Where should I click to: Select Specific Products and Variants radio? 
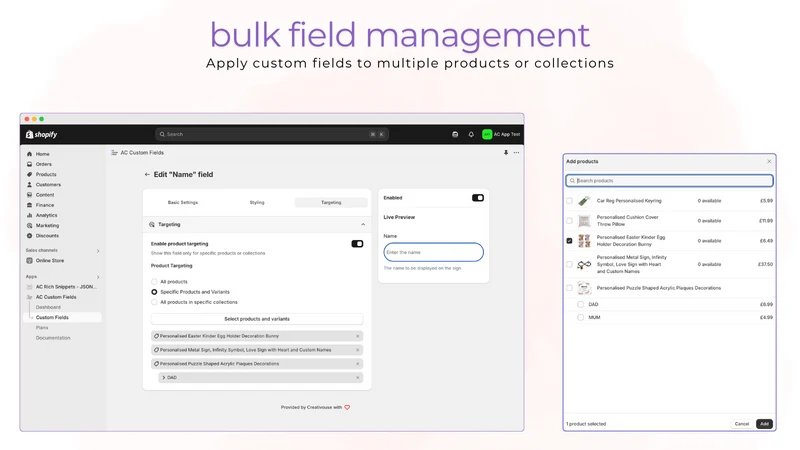pyautogui.click(x=154, y=292)
